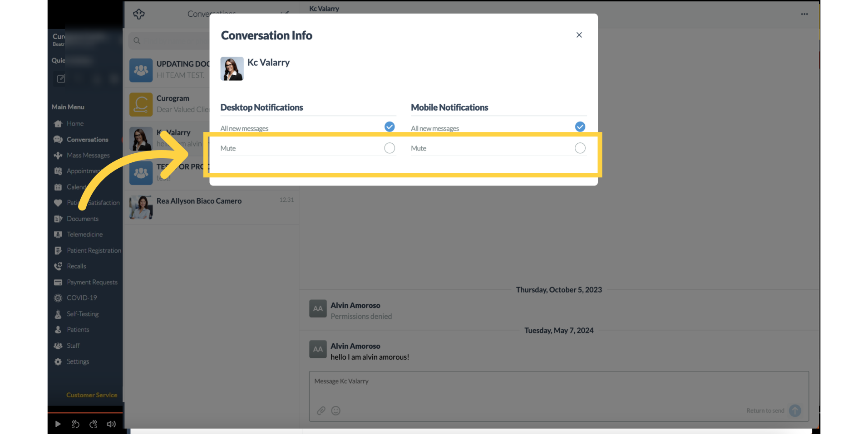
Task: Open Payment Requests menu item
Action: (92, 282)
